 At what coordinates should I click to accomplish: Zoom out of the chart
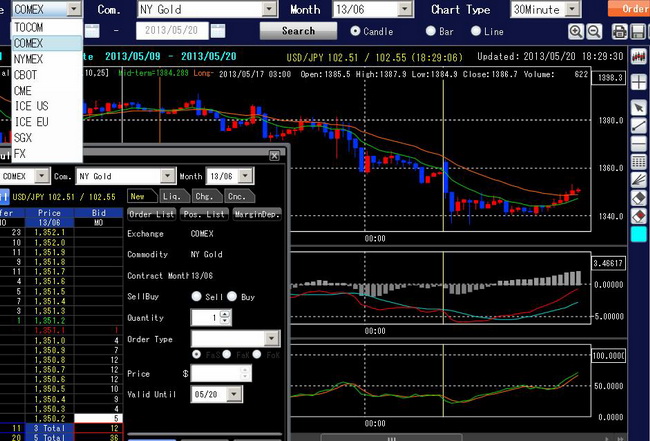click(x=594, y=32)
